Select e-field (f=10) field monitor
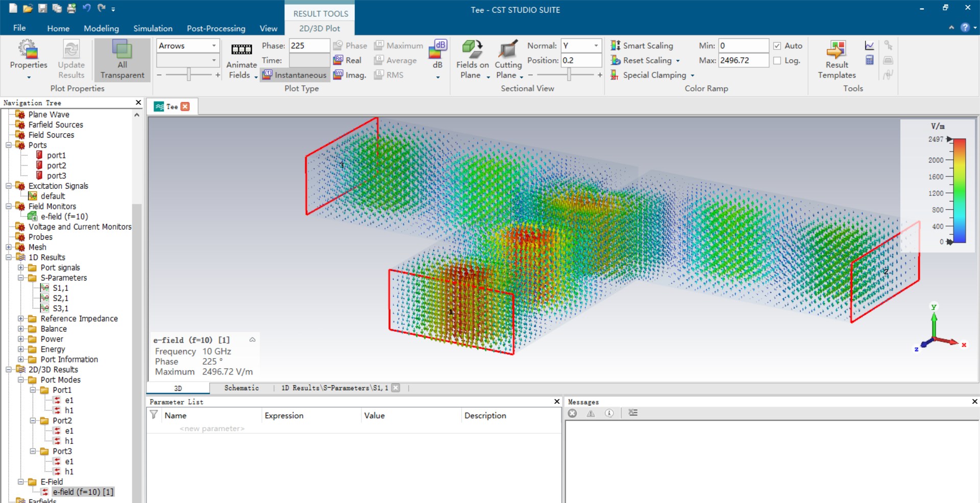The width and height of the screenshot is (980, 503). [64, 217]
